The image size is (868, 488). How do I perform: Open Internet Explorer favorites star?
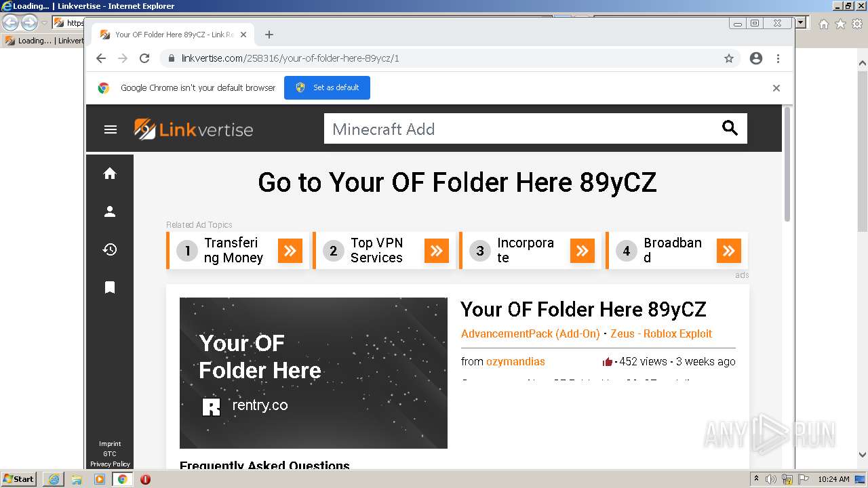tap(840, 24)
